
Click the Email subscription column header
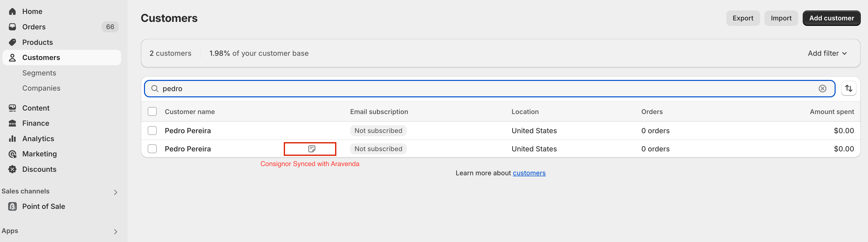tap(379, 111)
